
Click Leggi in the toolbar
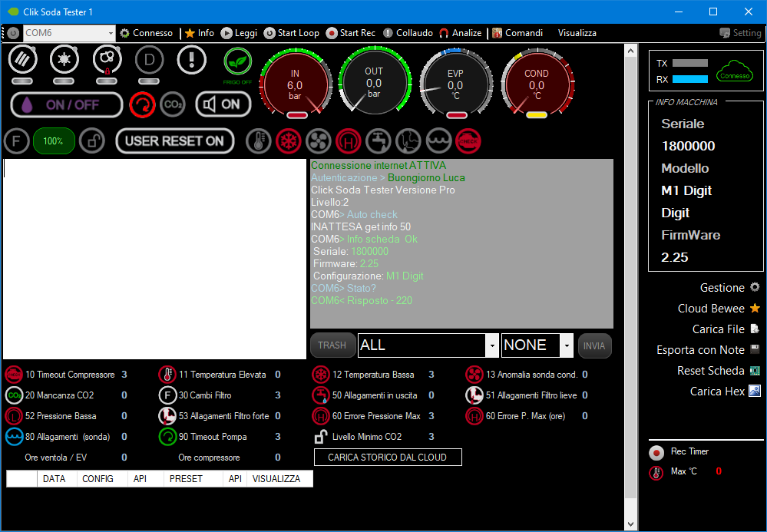(x=239, y=33)
